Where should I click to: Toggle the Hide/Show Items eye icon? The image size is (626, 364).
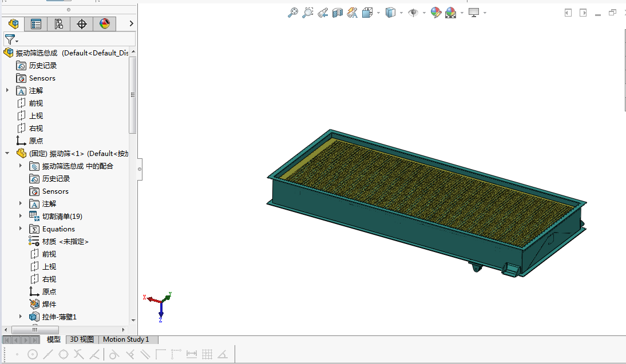[x=413, y=13]
